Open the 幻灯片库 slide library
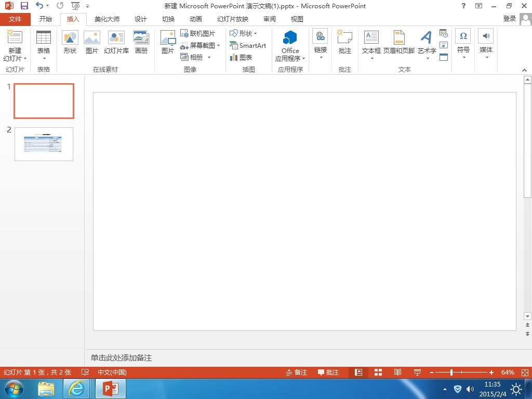This screenshot has width=532, height=399. coord(116,42)
